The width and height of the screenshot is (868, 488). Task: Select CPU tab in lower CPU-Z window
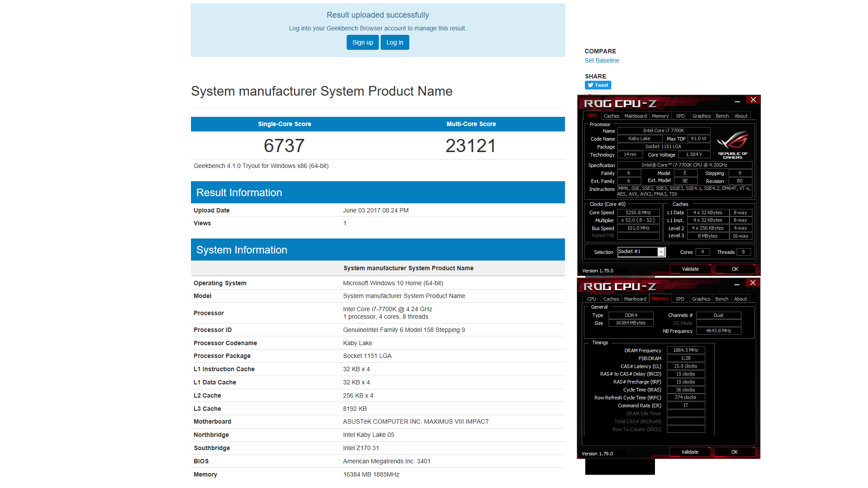tap(591, 299)
